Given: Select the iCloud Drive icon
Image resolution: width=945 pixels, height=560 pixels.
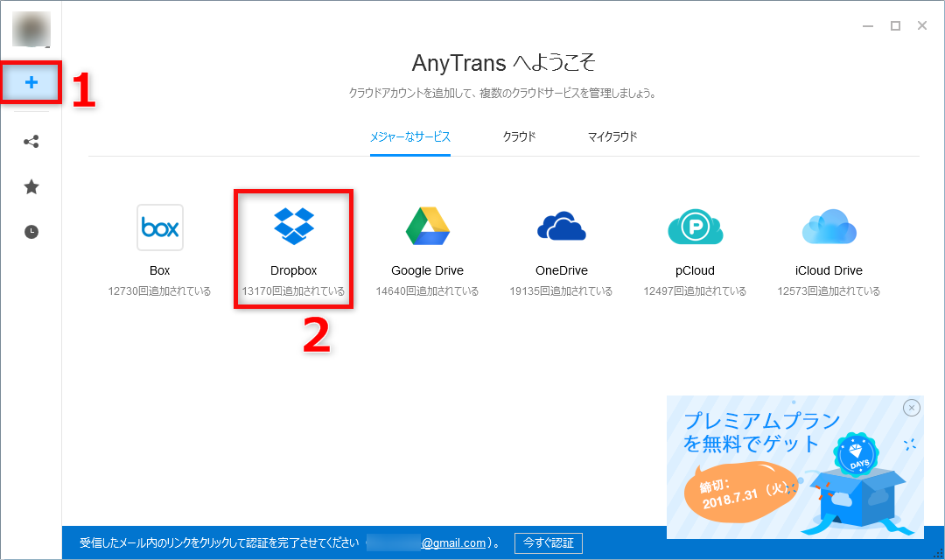Looking at the screenshot, I should click(829, 227).
